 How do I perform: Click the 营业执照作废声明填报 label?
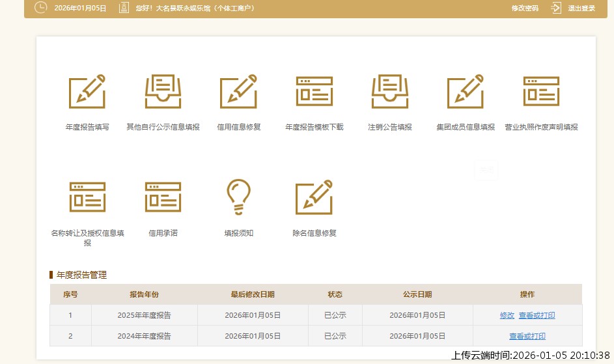click(x=542, y=127)
